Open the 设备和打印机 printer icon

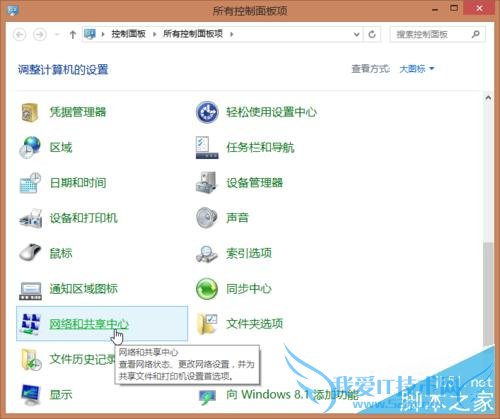pyautogui.click(x=30, y=218)
